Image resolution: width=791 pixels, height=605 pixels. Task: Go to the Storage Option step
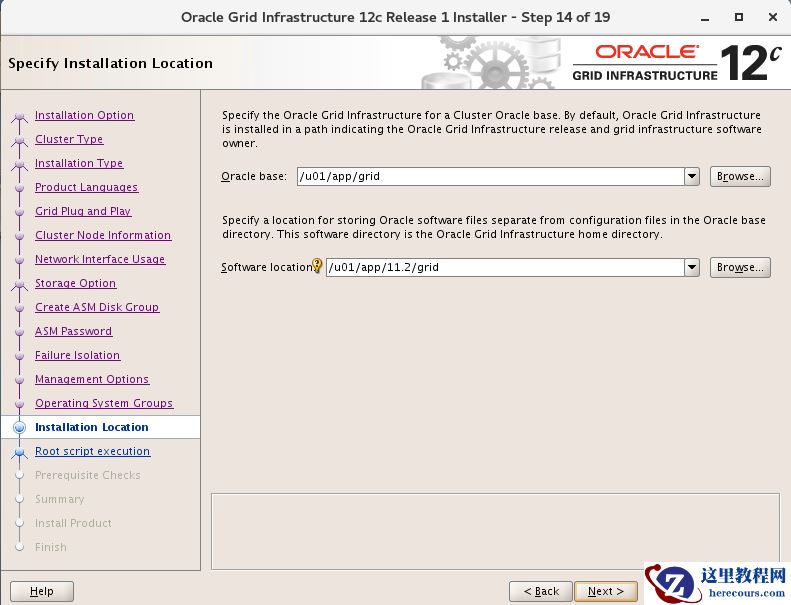[76, 283]
